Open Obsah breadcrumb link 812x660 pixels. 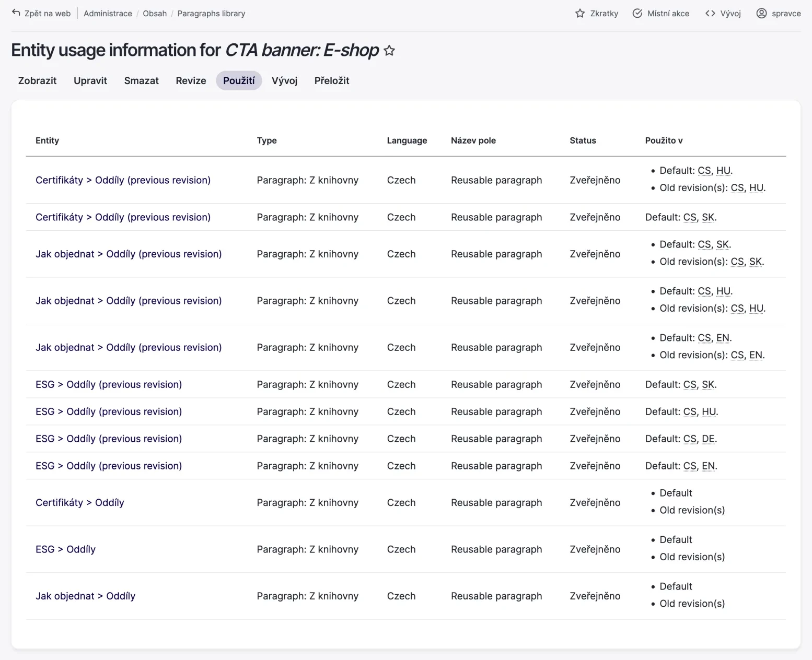[155, 14]
